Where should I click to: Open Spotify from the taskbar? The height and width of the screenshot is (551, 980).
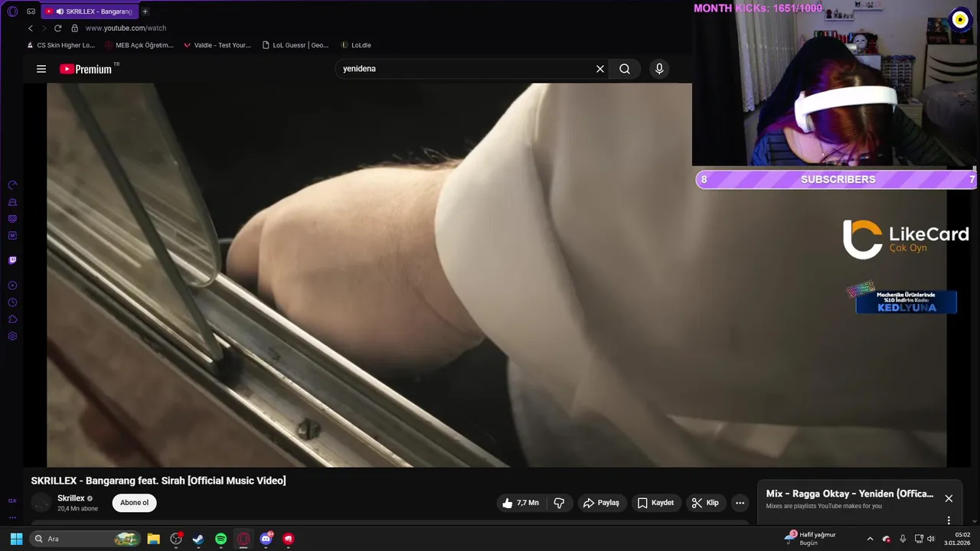(x=220, y=539)
